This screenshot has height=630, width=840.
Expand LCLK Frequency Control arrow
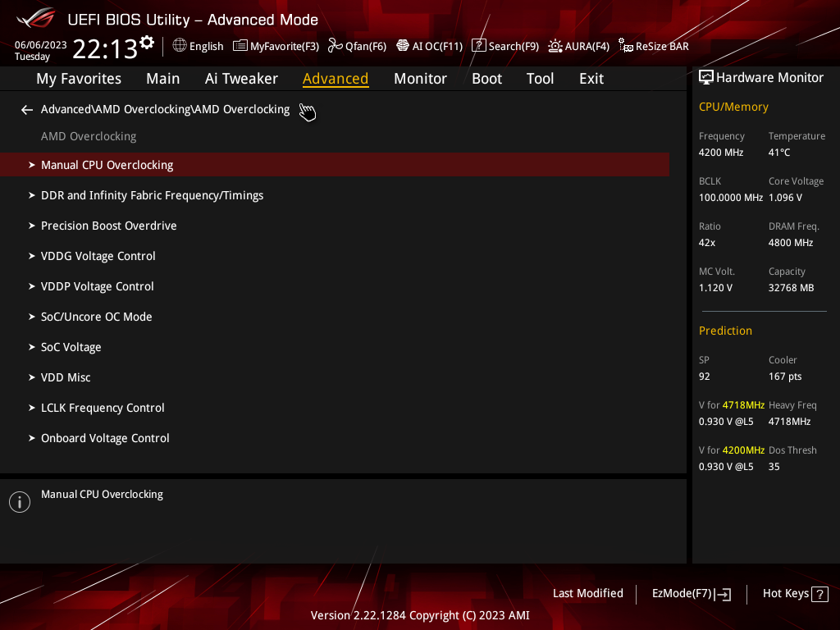[x=32, y=408]
